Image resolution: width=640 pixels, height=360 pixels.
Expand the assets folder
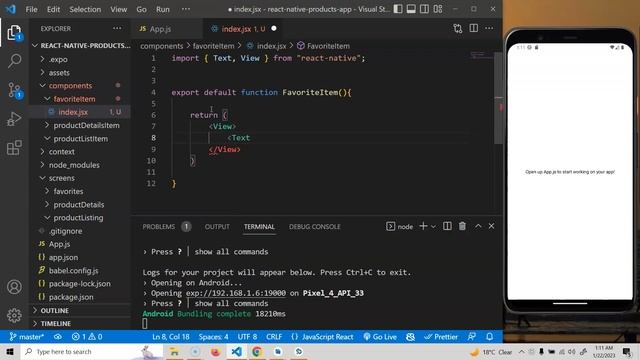click(x=80, y=73)
